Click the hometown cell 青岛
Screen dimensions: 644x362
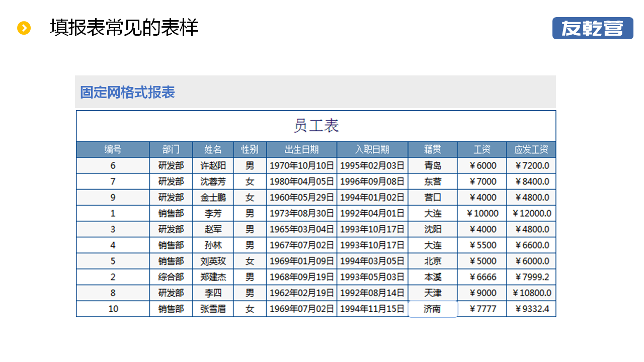[433, 165]
